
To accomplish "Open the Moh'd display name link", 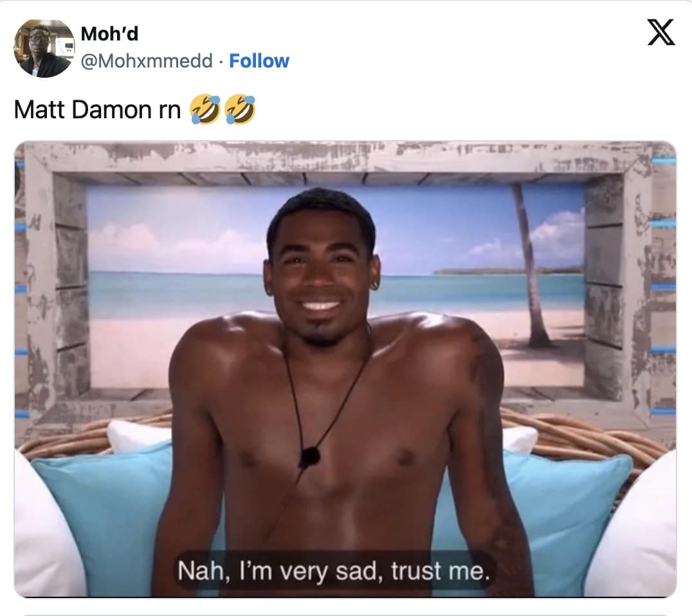I will click(x=109, y=34).
